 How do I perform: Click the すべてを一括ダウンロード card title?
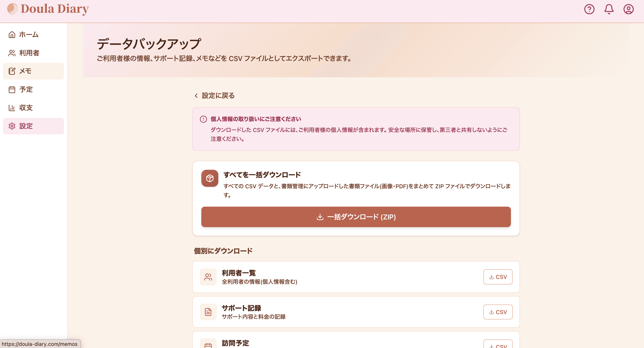point(262,175)
